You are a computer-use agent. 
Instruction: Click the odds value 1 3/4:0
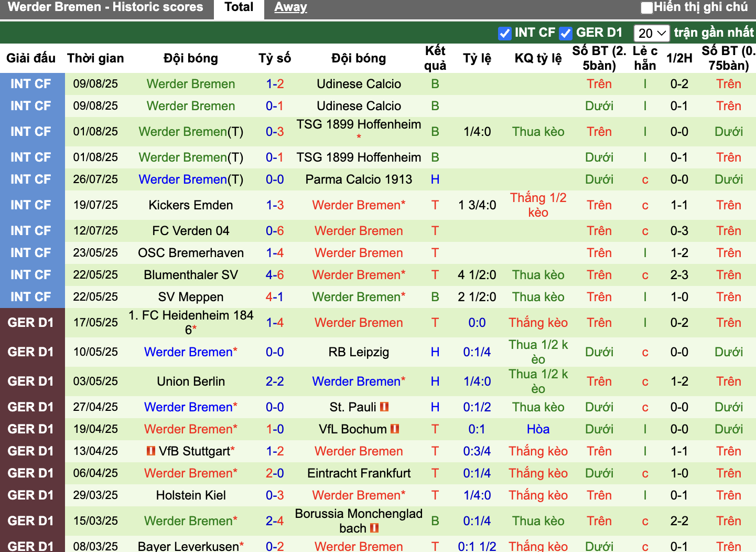coord(477,205)
